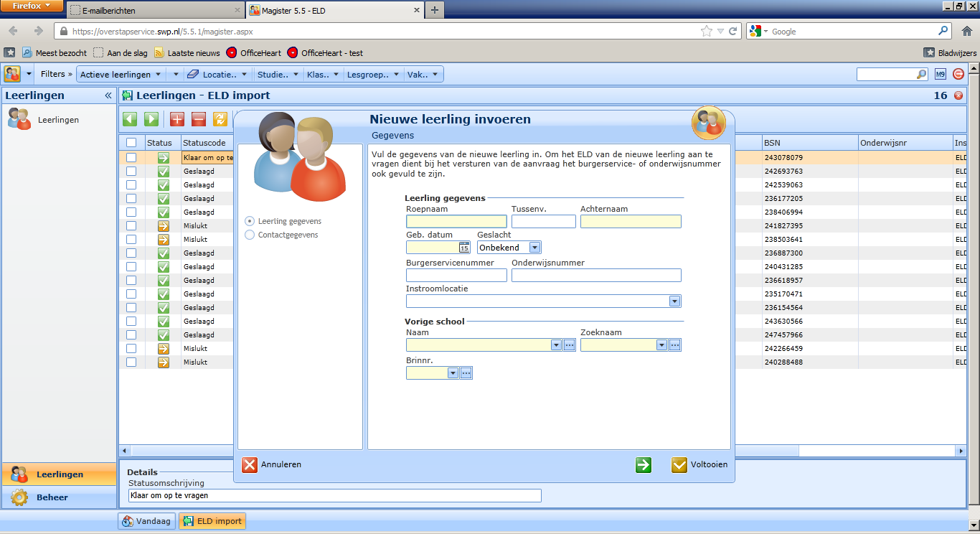Click the Onderwijsnummer input field

click(596, 276)
